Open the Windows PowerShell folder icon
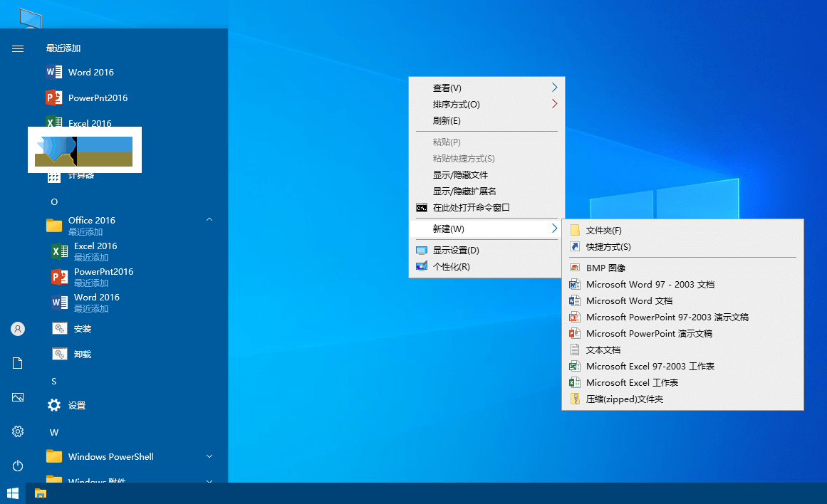Screen dimensions: 827x504 pos(54,456)
